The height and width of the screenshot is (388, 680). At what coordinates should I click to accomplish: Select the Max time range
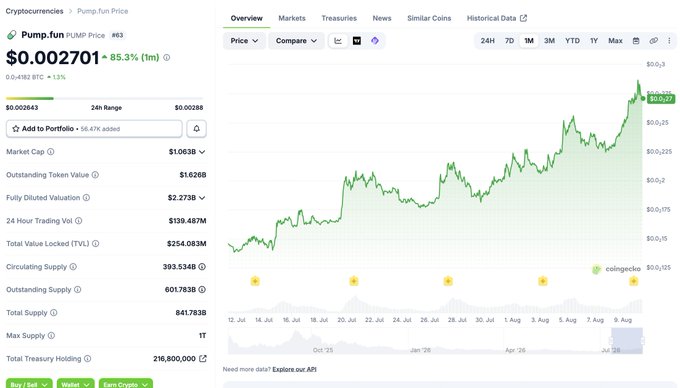615,41
